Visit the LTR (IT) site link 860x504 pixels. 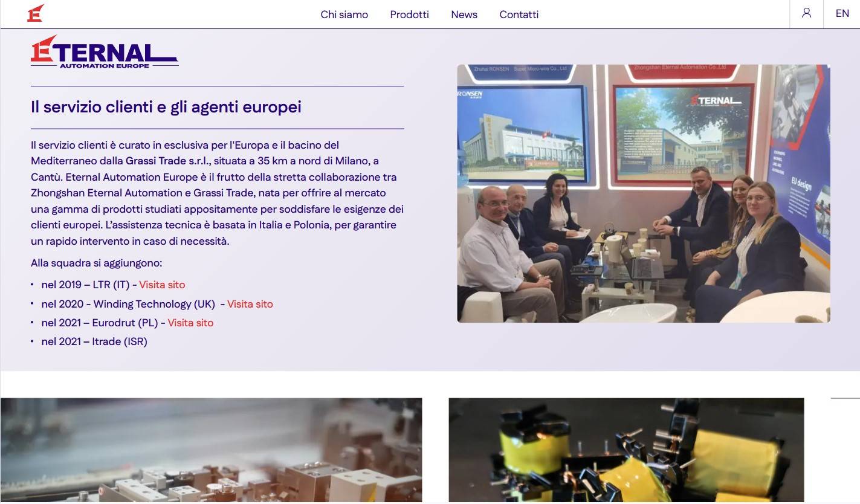tap(162, 285)
